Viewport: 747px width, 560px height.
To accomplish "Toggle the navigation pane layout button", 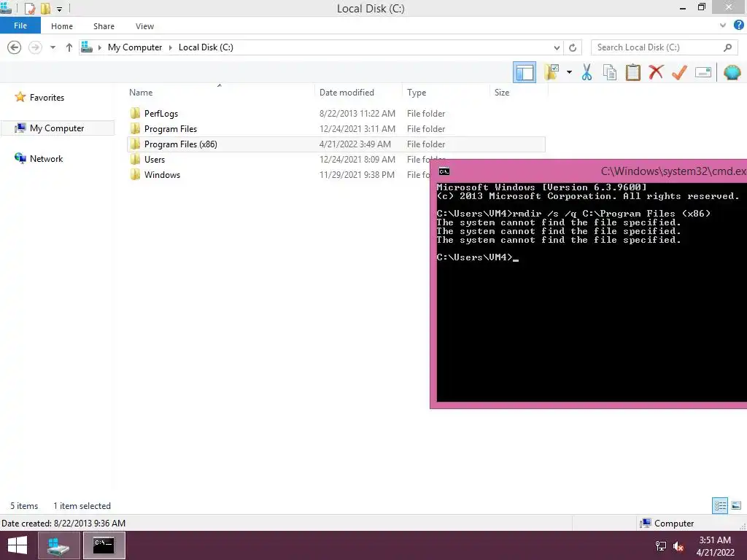I will [x=524, y=72].
